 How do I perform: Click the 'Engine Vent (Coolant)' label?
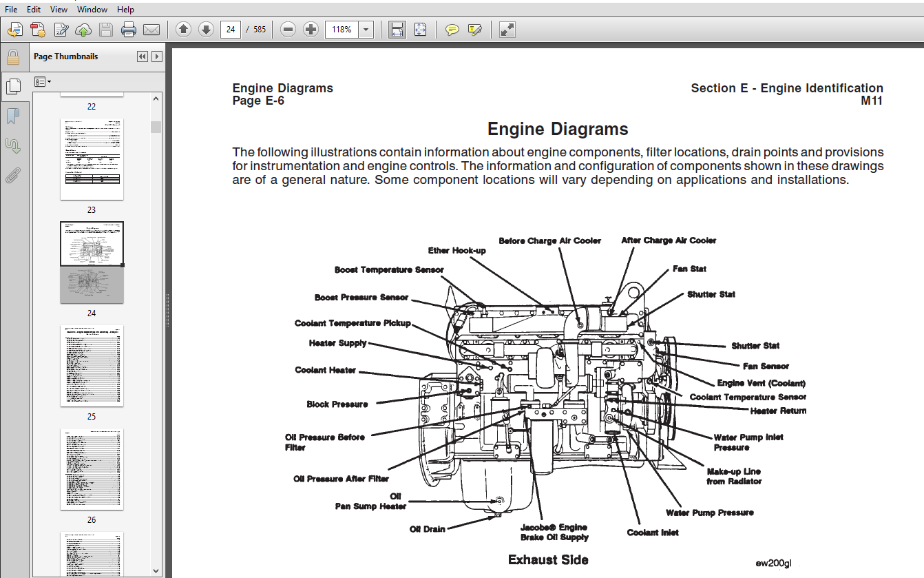click(x=762, y=383)
